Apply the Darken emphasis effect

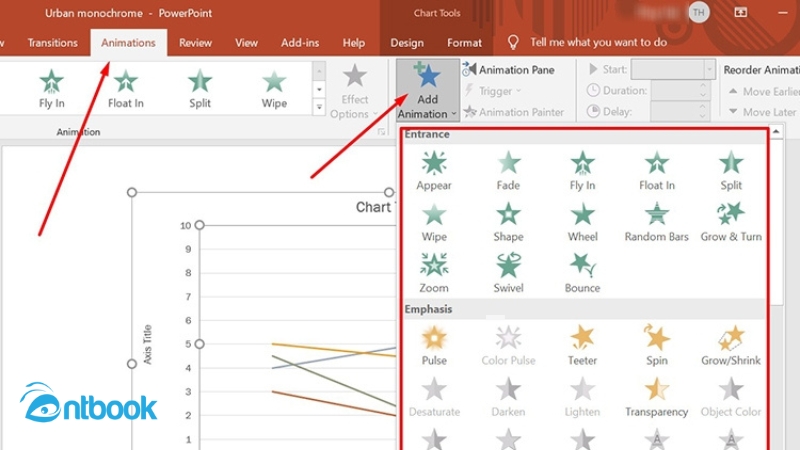point(508,397)
